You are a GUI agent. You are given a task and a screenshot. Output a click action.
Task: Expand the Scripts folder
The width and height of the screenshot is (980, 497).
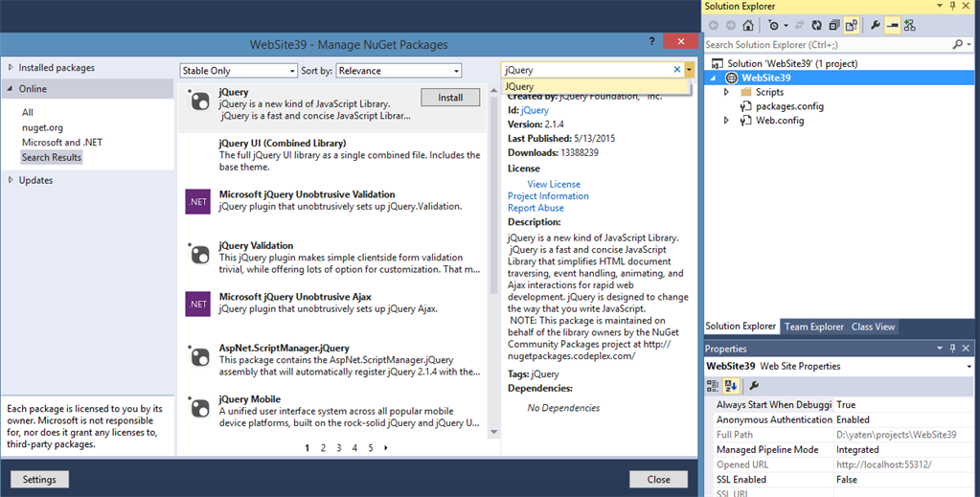coord(726,92)
